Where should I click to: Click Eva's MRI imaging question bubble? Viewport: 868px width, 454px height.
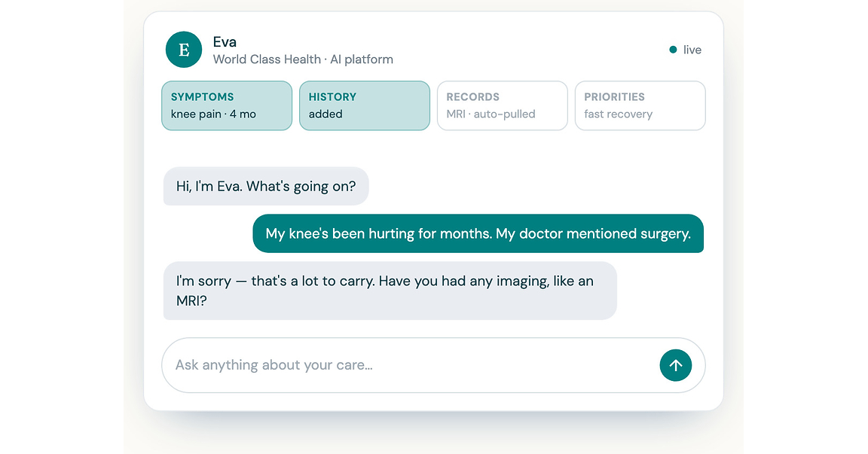click(390, 291)
